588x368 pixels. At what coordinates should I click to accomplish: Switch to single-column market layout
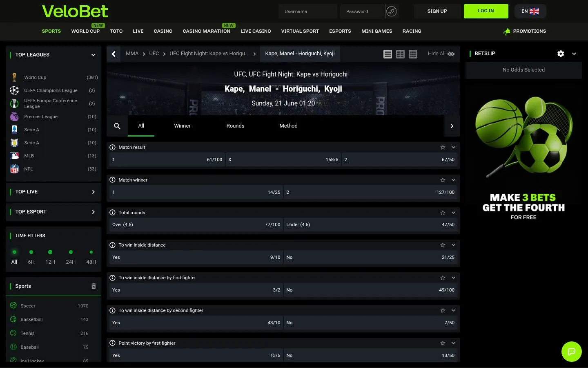point(388,54)
